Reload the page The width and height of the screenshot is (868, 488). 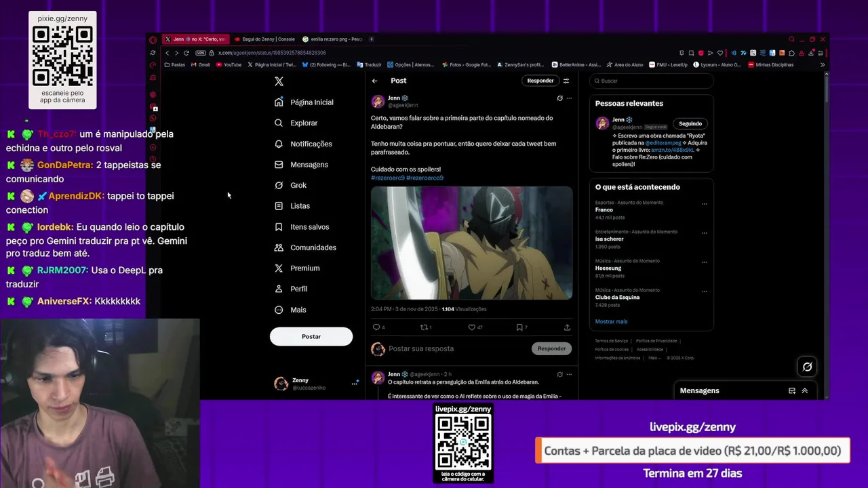186,53
